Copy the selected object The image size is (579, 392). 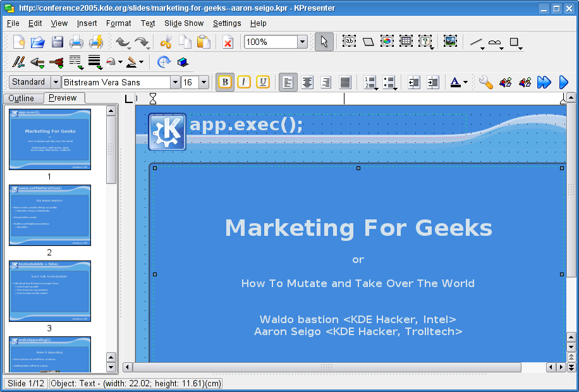(x=185, y=42)
